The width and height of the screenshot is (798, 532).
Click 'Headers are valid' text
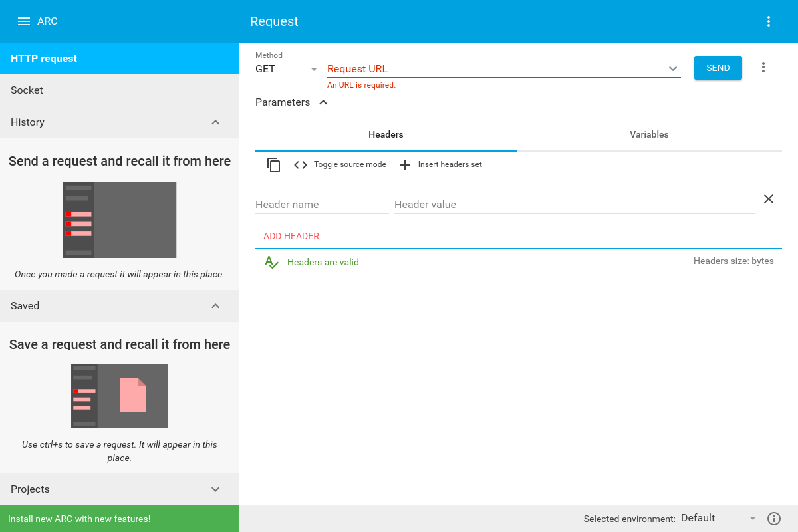pos(323,263)
